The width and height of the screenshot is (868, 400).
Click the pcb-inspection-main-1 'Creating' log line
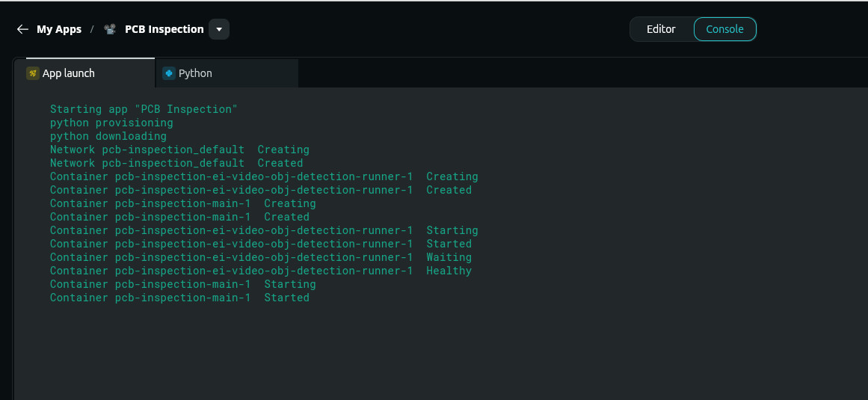click(182, 203)
